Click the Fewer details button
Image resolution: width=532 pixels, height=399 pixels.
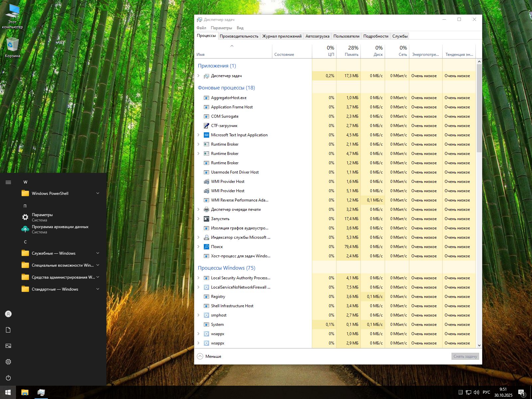209,356
